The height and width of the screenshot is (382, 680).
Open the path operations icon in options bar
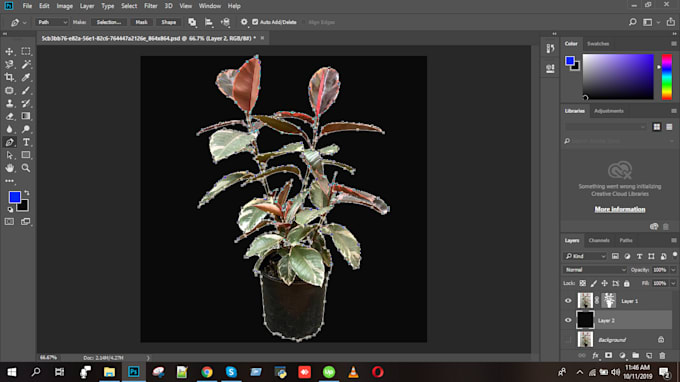[192, 22]
